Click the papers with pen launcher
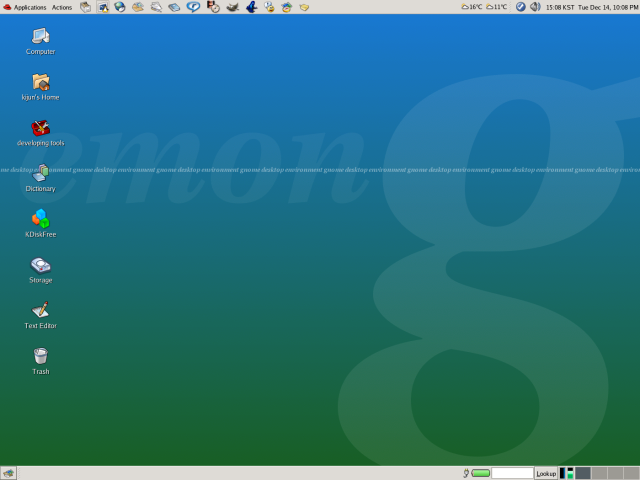This screenshot has height=480, width=640. (156, 7)
